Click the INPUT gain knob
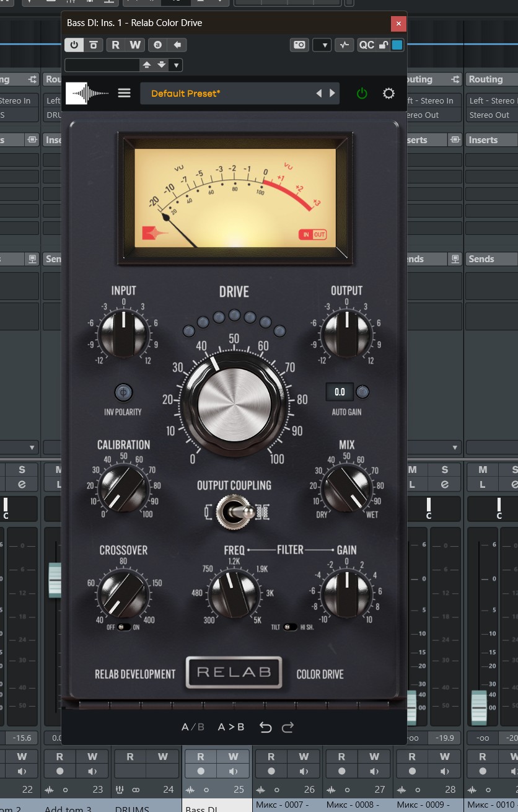The width and height of the screenshot is (518, 812). click(x=124, y=333)
